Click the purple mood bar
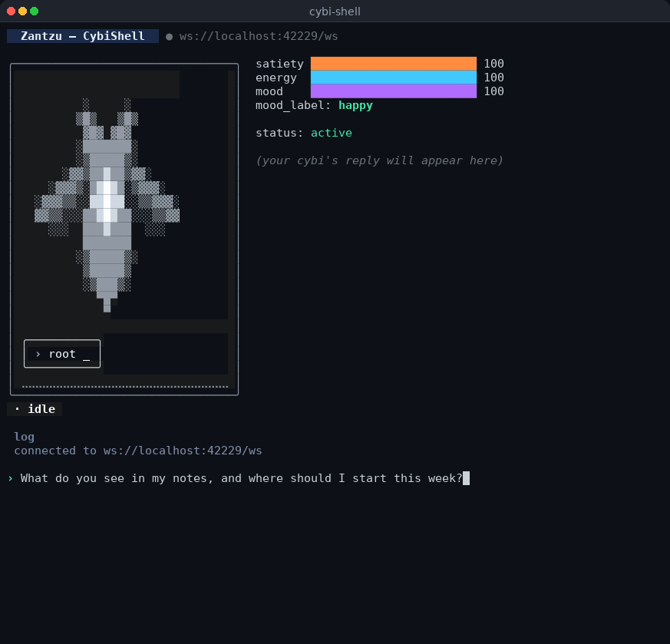This screenshot has height=644, width=670. pyautogui.click(x=394, y=91)
